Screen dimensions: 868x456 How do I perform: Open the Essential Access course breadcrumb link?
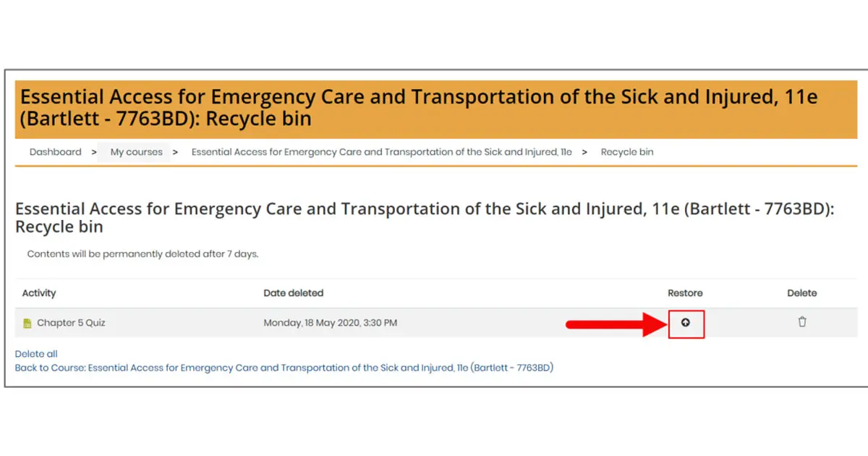tap(381, 152)
